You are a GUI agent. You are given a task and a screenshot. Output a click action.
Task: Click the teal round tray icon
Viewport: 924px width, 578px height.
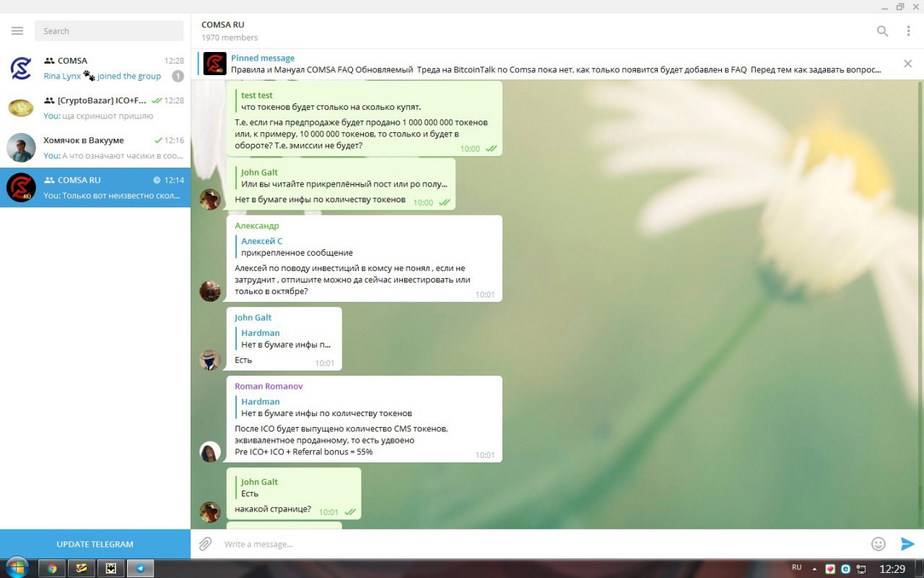tap(845, 569)
